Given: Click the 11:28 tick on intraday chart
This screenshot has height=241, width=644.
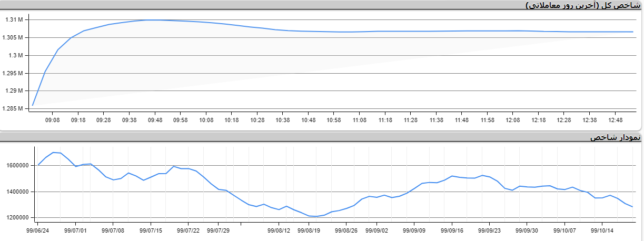Looking at the screenshot, I should click(x=411, y=120).
